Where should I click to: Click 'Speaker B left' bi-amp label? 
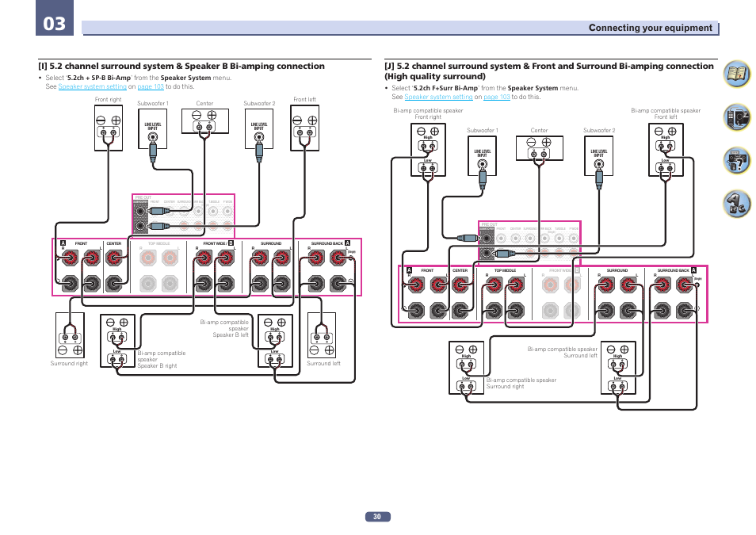pos(224,328)
